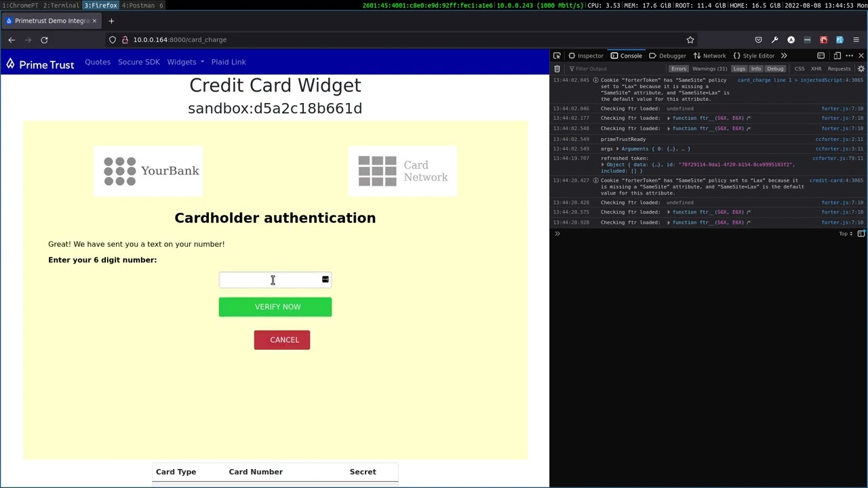Switch to workspace 4:Postman
The width and height of the screenshot is (868, 488).
[x=138, y=5]
